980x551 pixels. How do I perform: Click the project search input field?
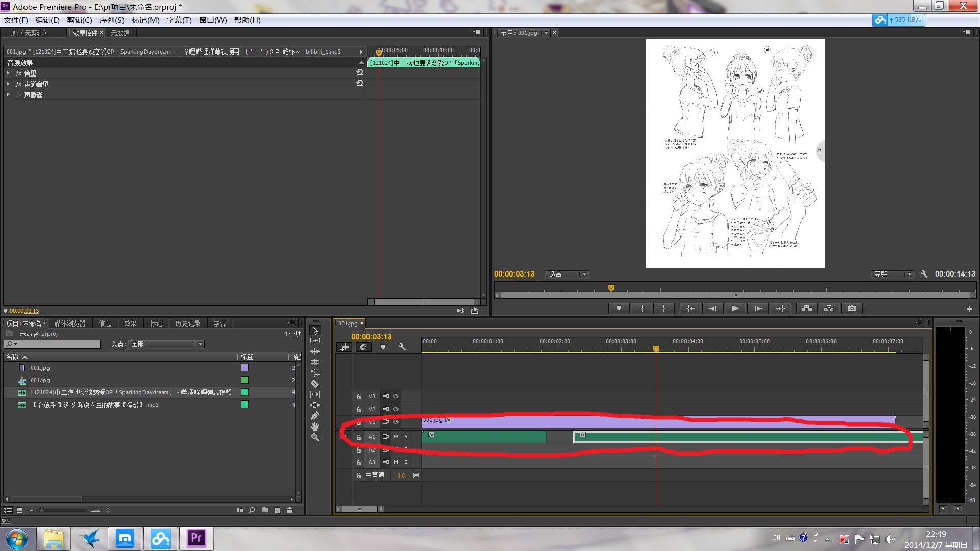pyautogui.click(x=56, y=344)
